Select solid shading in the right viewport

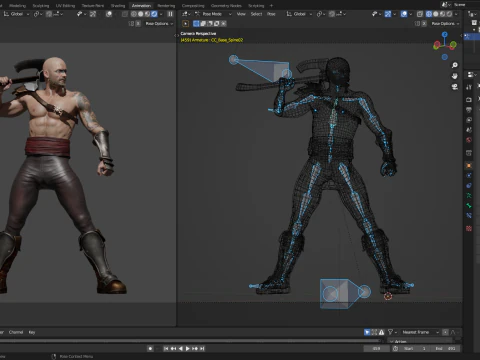436,14
